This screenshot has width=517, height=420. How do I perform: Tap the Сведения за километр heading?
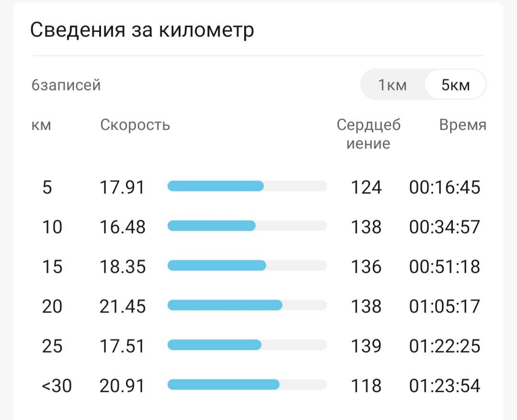(x=142, y=30)
